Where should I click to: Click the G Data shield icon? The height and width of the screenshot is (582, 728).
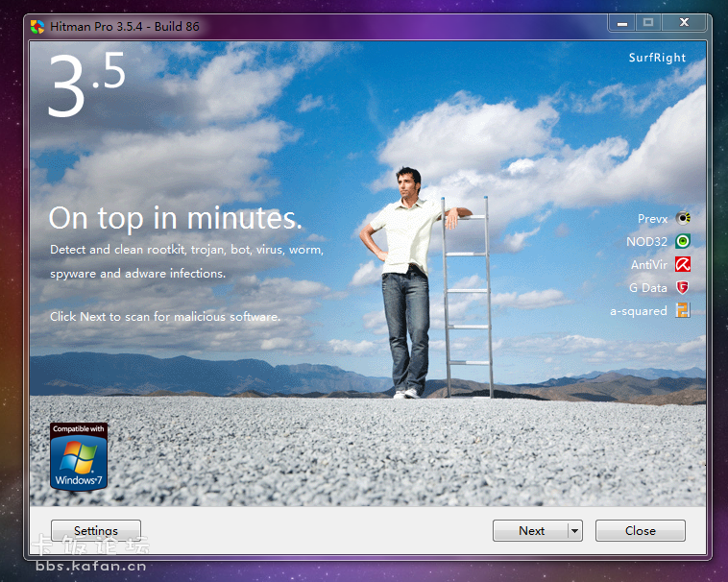683,288
